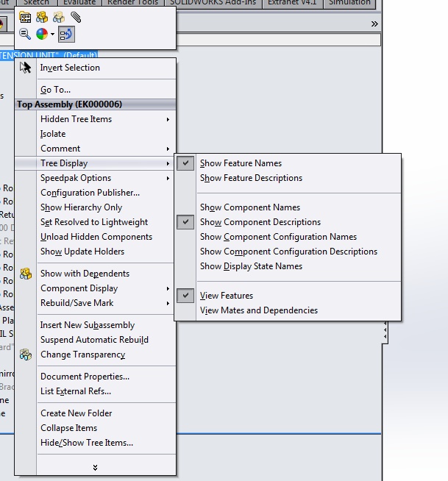Expand the Comment submenu
448x481 pixels.
(x=96, y=149)
